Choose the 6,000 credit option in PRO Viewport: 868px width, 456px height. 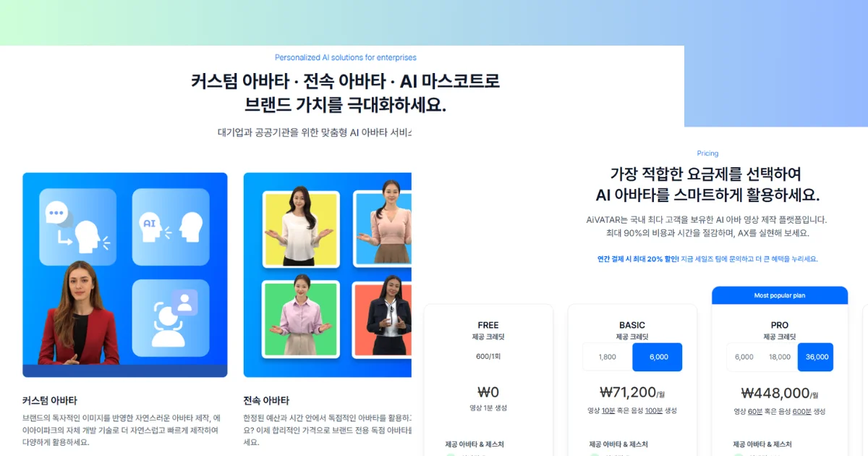tap(744, 357)
